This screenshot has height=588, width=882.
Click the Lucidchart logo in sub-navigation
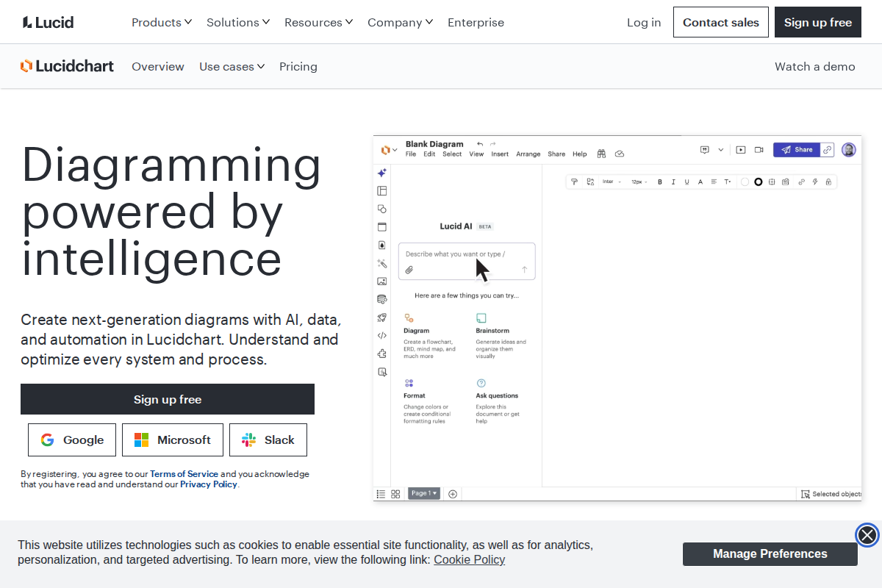(x=67, y=66)
